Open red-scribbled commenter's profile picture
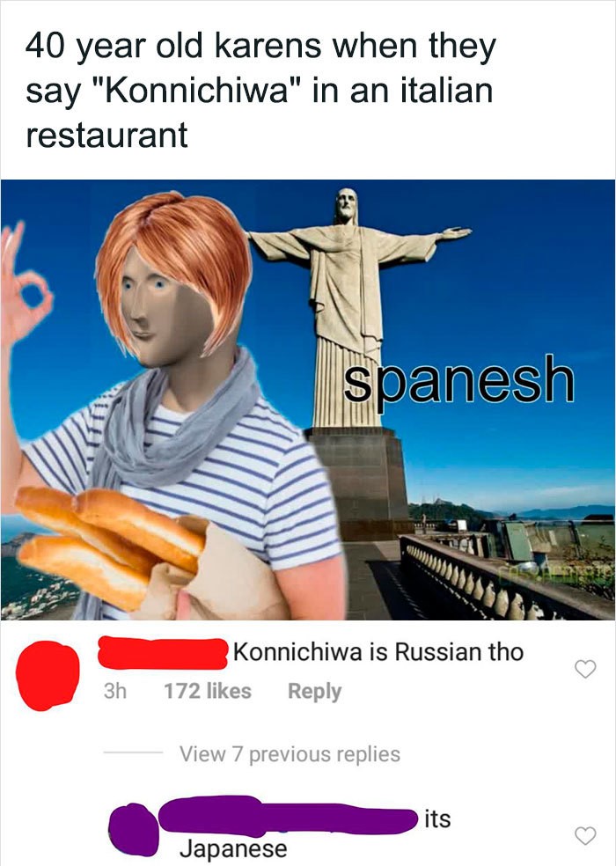The image size is (616, 866). (x=48, y=675)
